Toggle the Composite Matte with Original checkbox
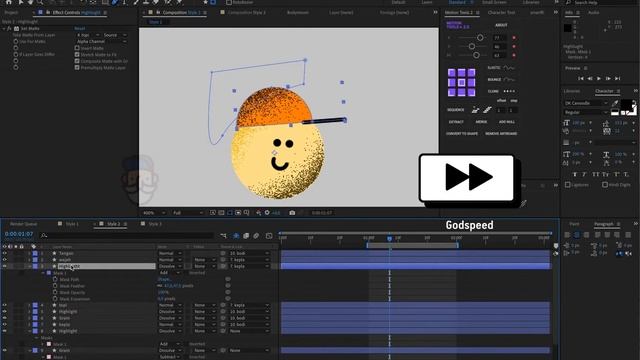Viewport: 640px width, 360px height. pyautogui.click(x=77, y=61)
